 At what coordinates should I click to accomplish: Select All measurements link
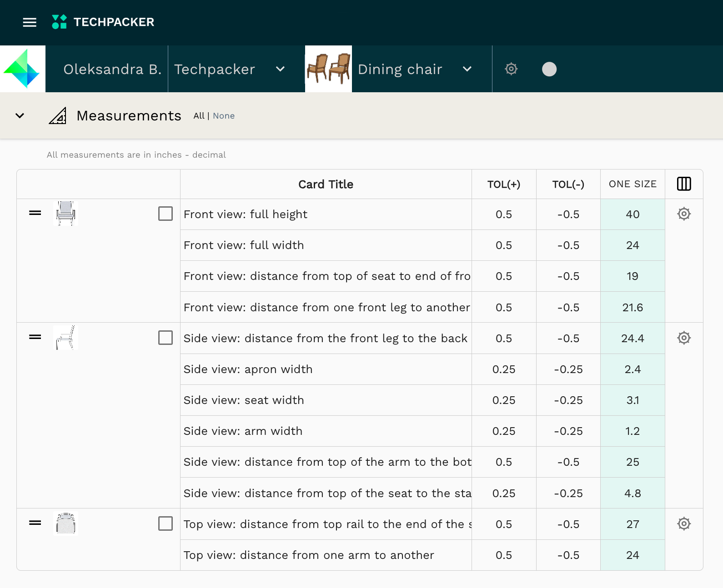coord(199,116)
